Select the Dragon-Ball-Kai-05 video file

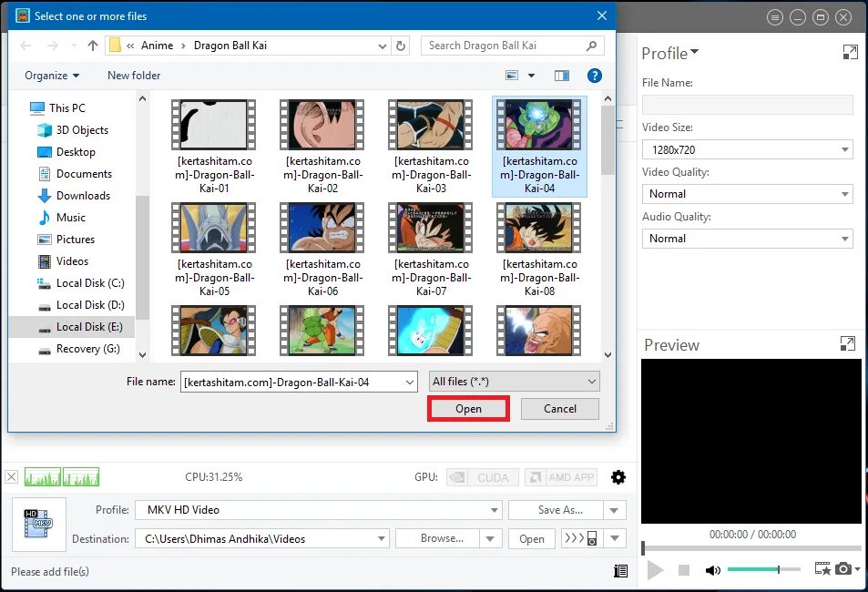coord(214,250)
